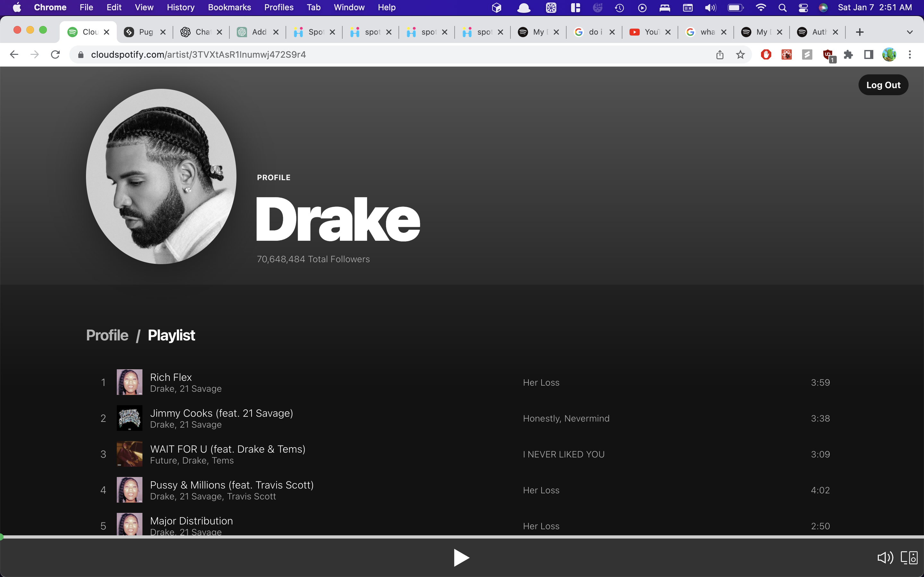Expand the tab search chevron dropdown
The height and width of the screenshot is (577, 924).
[910, 32]
